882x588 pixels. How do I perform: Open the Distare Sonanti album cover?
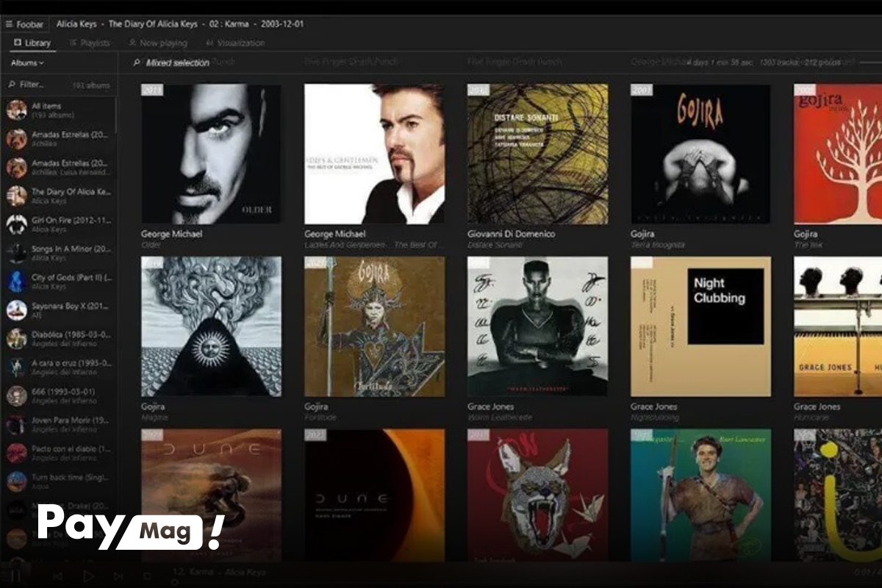pyautogui.click(x=537, y=154)
